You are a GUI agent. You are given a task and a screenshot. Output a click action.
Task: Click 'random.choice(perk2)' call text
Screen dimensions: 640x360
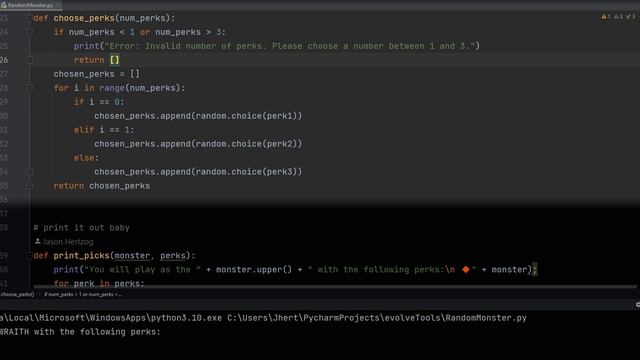coord(246,144)
